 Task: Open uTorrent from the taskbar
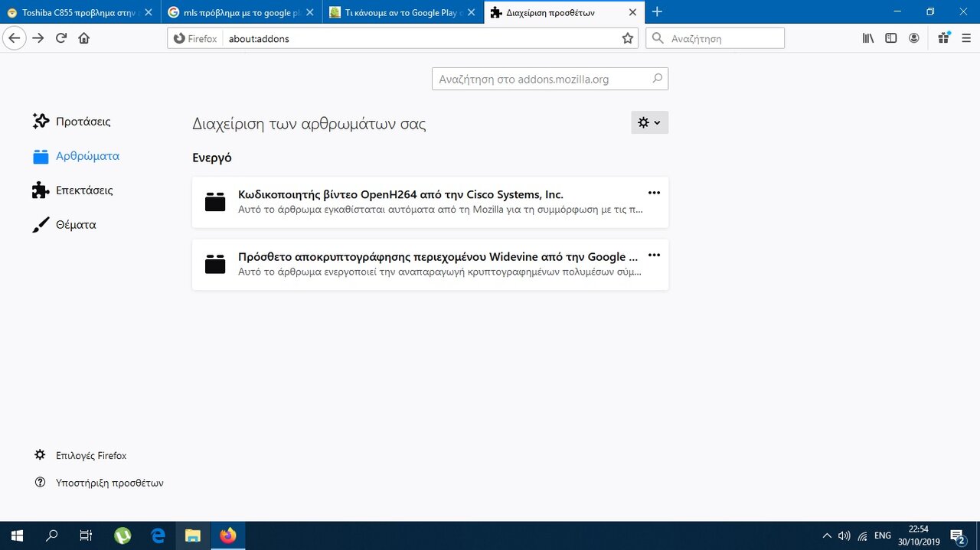coord(122,535)
